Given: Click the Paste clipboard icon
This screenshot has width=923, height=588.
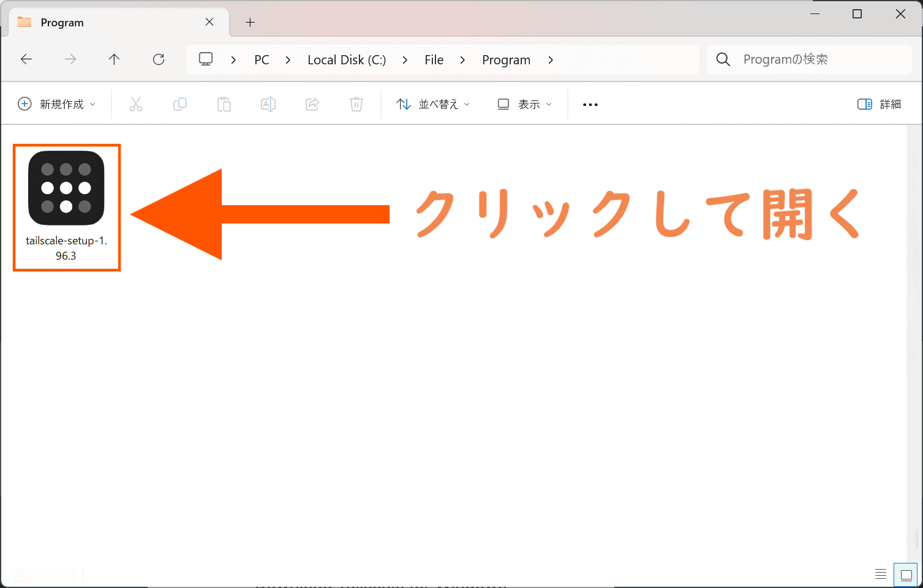Looking at the screenshot, I should (x=224, y=104).
